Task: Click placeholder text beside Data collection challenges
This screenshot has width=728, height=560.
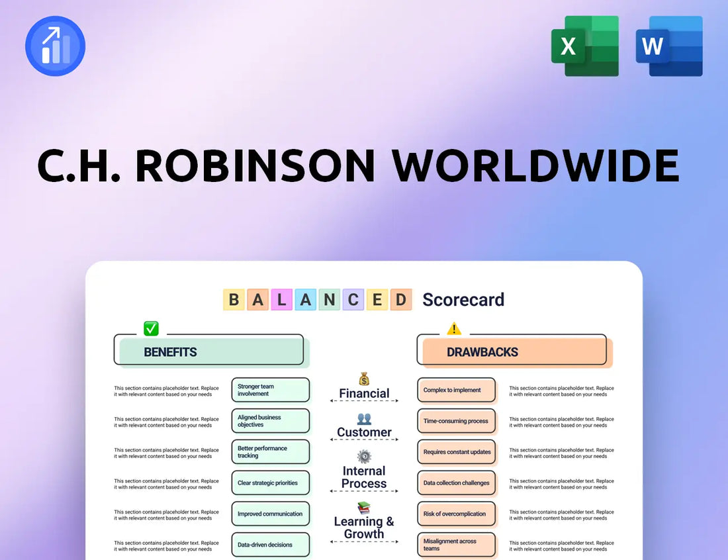Action: [x=561, y=484]
